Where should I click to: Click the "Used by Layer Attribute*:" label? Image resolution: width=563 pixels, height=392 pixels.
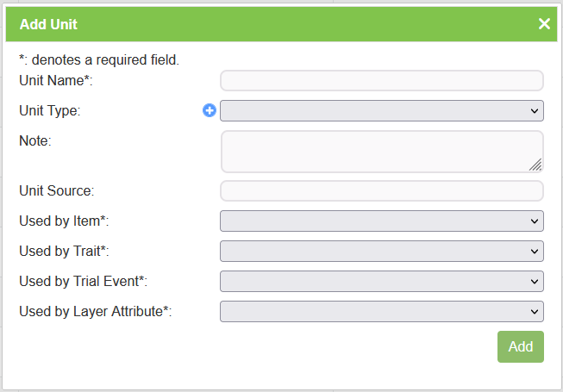[95, 312]
